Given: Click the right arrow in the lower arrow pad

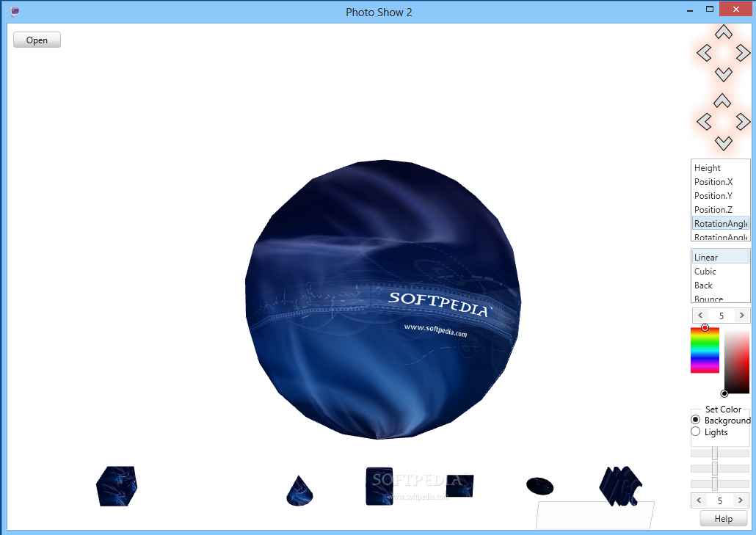Looking at the screenshot, I should (743, 122).
